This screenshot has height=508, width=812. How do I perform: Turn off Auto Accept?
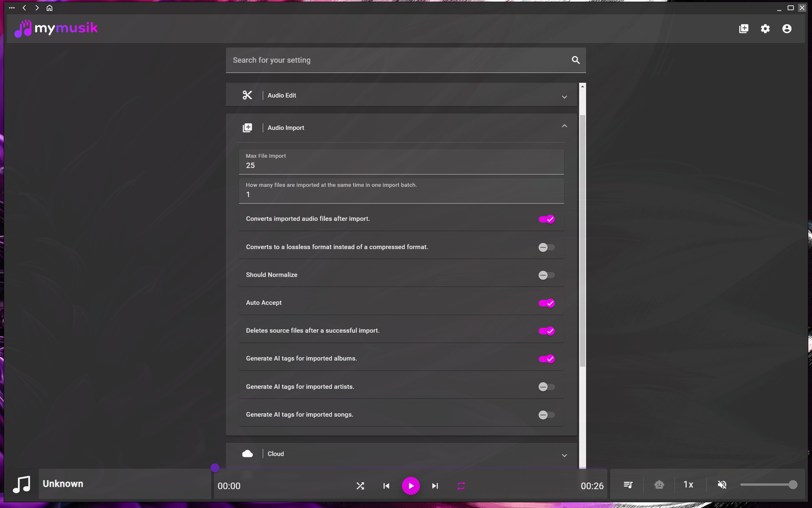546,303
